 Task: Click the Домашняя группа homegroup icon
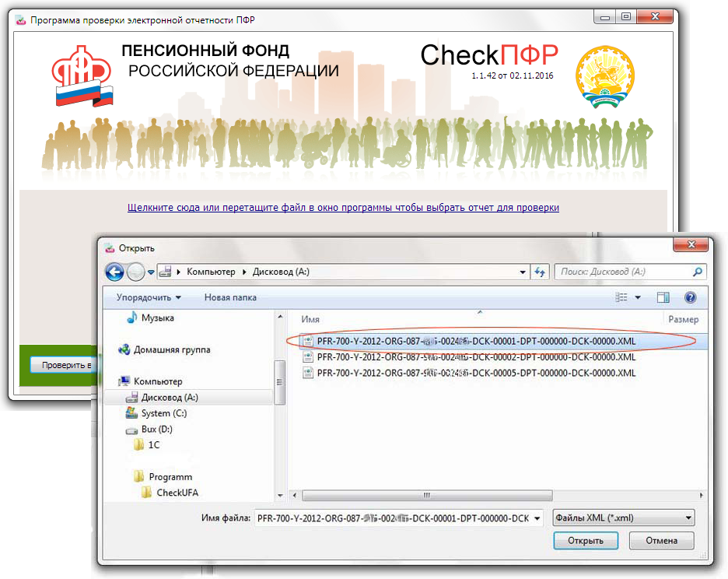coord(124,349)
